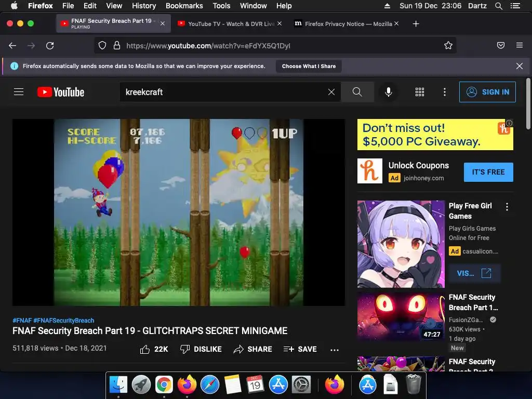This screenshot has width=532, height=399.
Task: Open the History menu
Action: [144, 6]
